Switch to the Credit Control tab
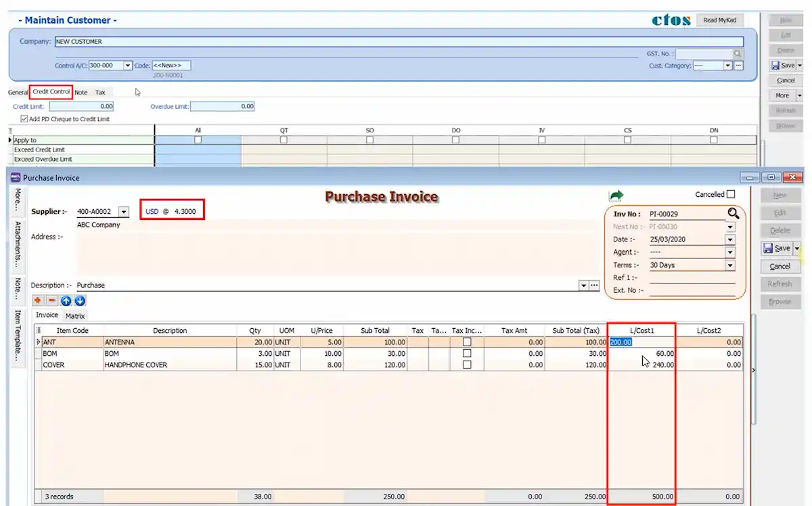Viewport: 812px width, 506px height. click(51, 91)
